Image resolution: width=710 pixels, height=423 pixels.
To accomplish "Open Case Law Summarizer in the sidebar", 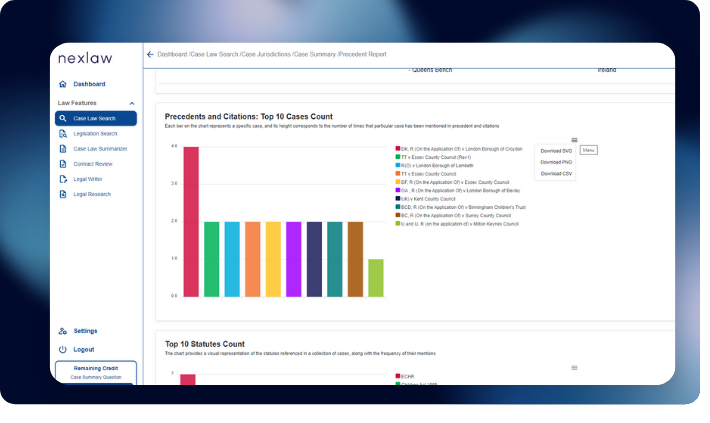I will [x=100, y=149].
